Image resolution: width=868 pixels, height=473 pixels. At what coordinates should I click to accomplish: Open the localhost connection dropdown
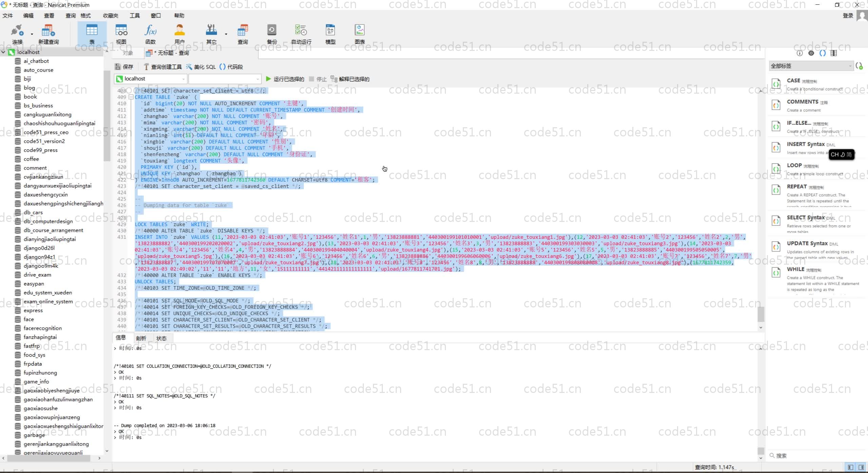tap(151, 79)
